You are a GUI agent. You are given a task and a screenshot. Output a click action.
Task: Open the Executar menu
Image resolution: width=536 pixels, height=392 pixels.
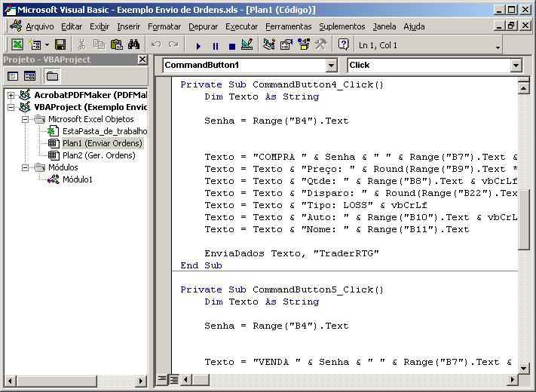[x=241, y=26]
